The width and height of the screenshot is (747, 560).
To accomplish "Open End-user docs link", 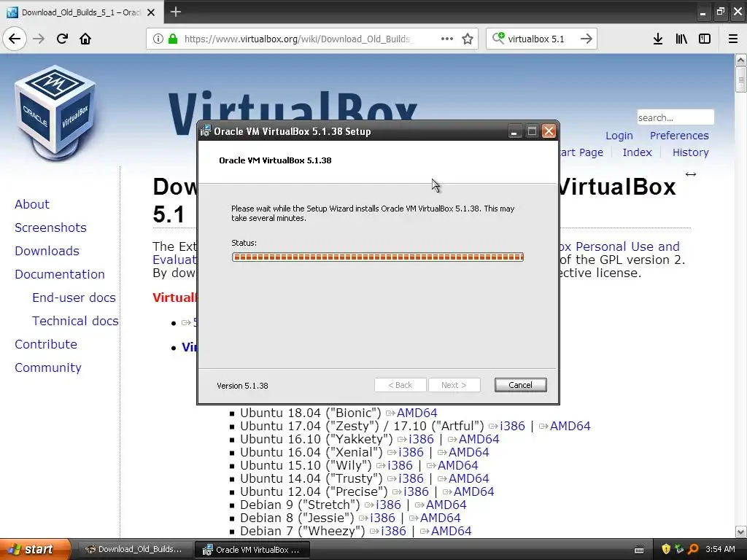I will point(74,297).
